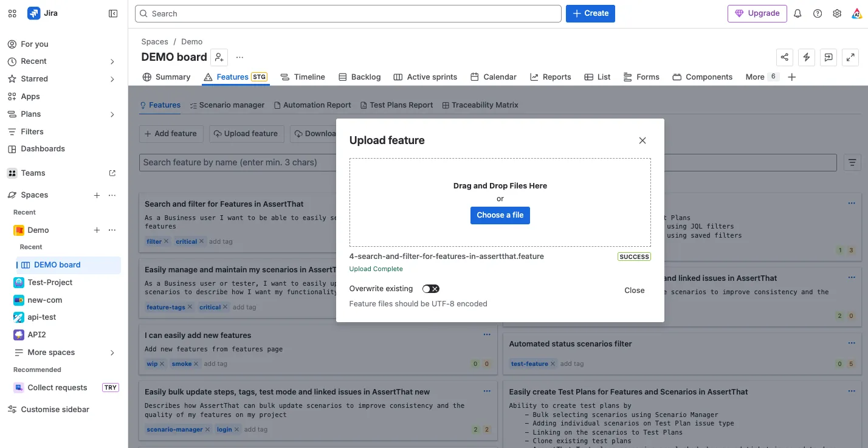Click the Choose a file button
Image resolution: width=868 pixels, height=448 pixels.
point(500,215)
